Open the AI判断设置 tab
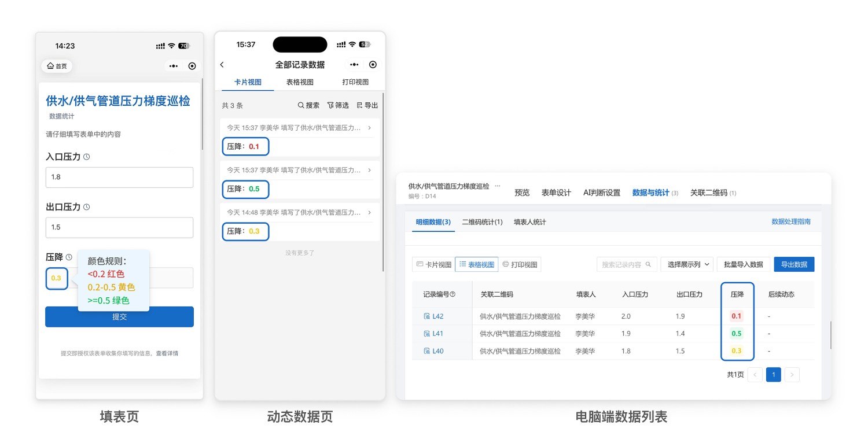Image resolution: width=868 pixels, height=447 pixels. [x=601, y=193]
